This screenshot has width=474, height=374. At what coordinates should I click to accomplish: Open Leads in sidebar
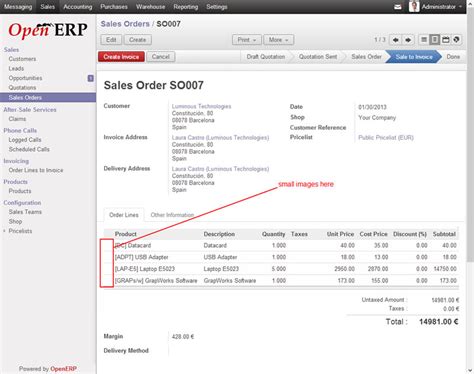click(16, 69)
